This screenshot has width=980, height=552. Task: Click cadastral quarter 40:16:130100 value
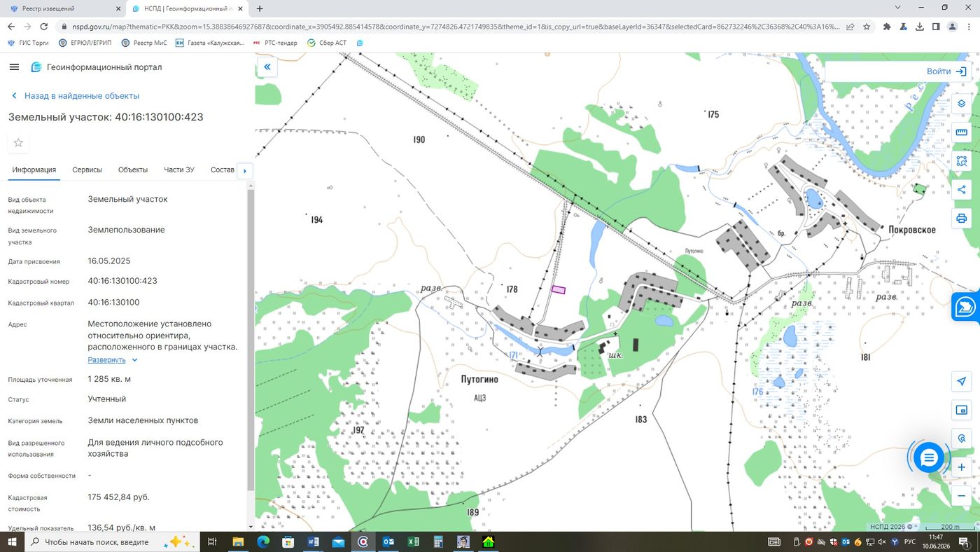113,303
